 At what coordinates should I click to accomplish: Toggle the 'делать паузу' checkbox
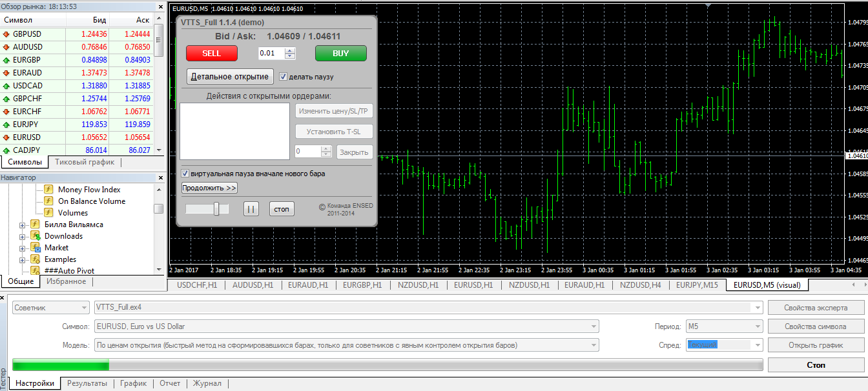[x=283, y=77]
